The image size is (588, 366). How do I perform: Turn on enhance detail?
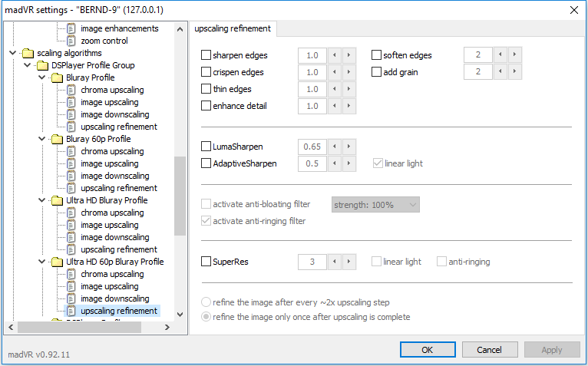[x=206, y=106]
